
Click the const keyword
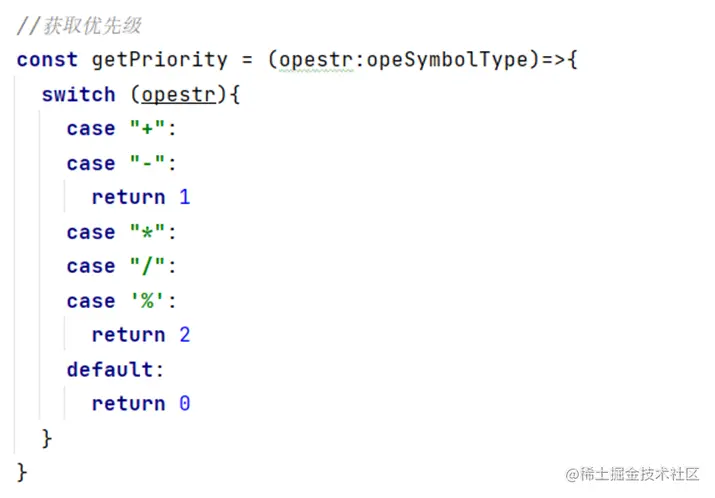[x=47, y=60]
